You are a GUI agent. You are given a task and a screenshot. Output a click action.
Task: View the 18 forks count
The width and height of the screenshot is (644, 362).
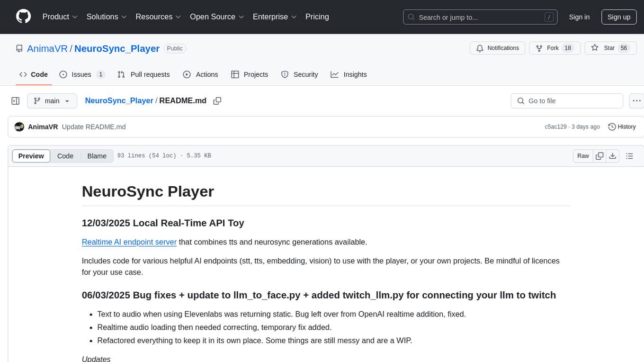568,48
